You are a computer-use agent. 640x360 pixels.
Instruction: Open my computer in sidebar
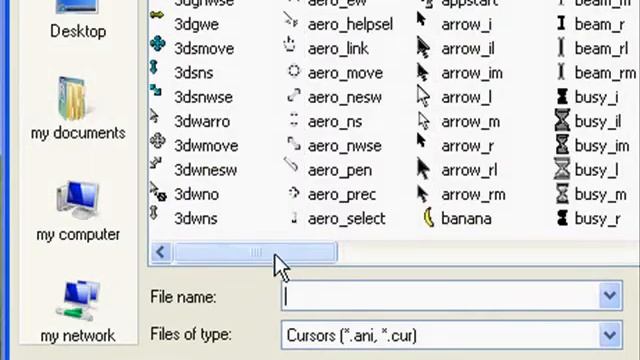click(x=78, y=211)
